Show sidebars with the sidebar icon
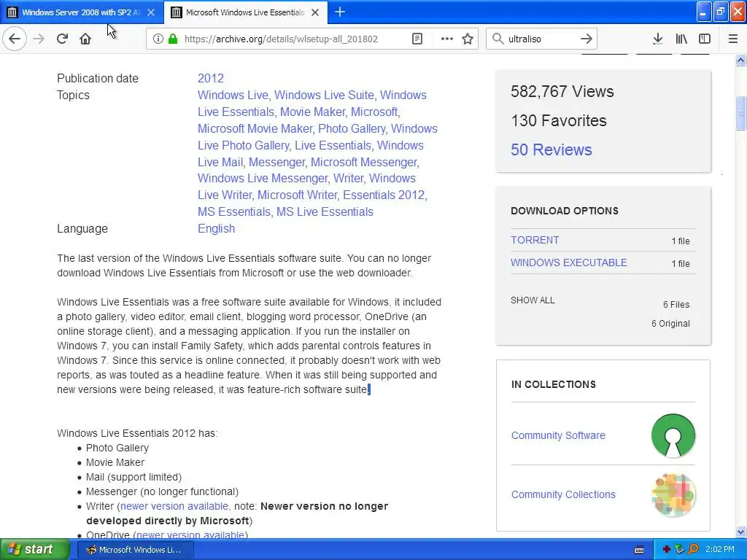This screenshot has height=560, width=747. click(x=705, y=39)
